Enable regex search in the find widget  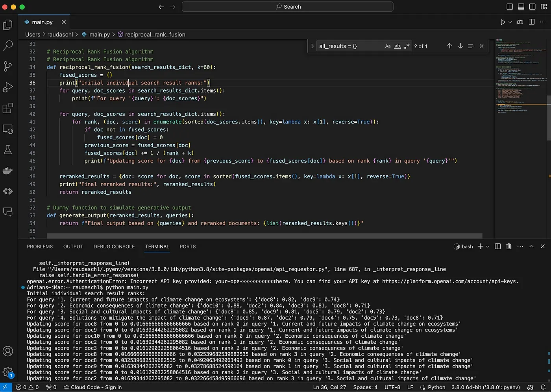(x=407, y=46)
